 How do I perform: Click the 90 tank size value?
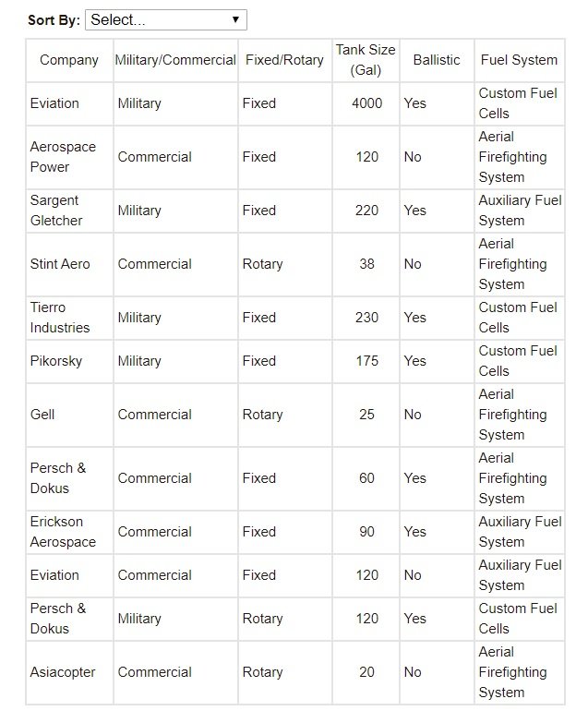[x=366, y=532]
